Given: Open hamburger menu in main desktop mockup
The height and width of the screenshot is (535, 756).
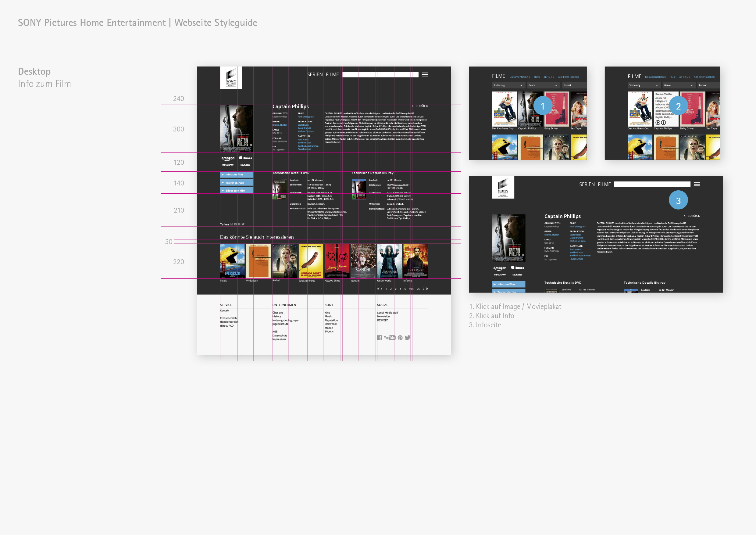Looking at the screenshot, I should pyautogui.click(x=425, y=74).
